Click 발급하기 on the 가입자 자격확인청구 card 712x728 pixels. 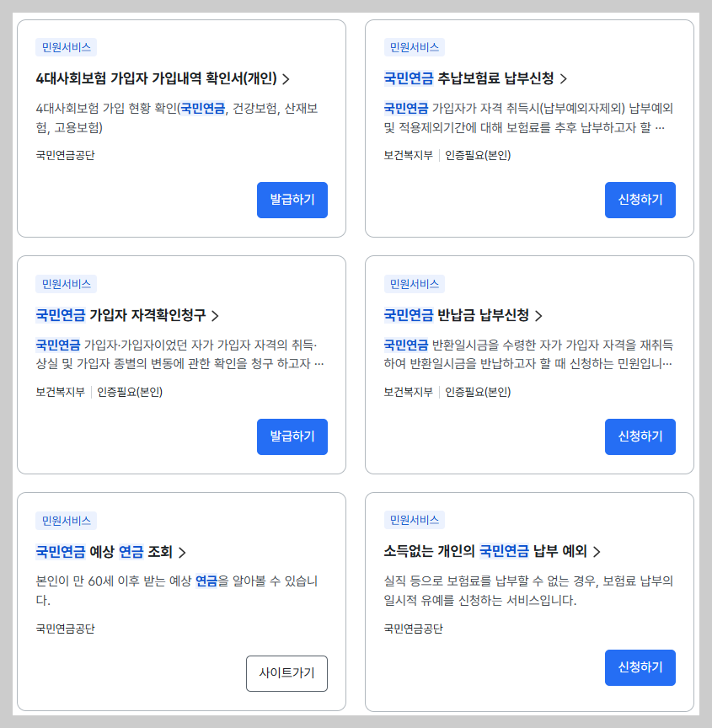click(292, 436)
